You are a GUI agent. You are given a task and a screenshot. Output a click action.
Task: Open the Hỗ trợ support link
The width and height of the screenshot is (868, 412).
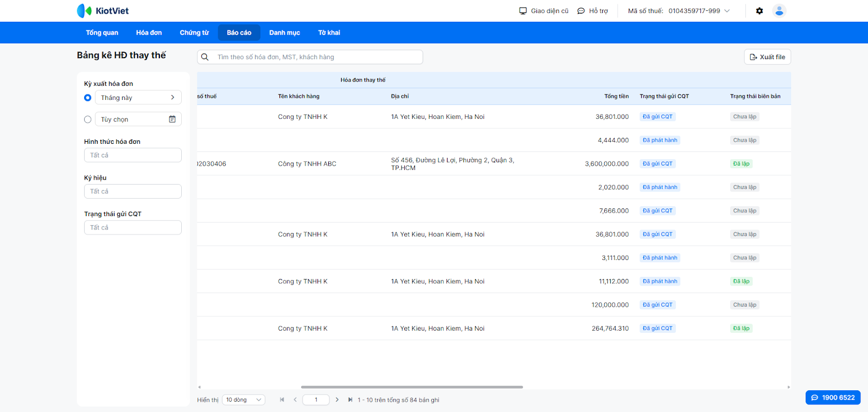point(592,11)
